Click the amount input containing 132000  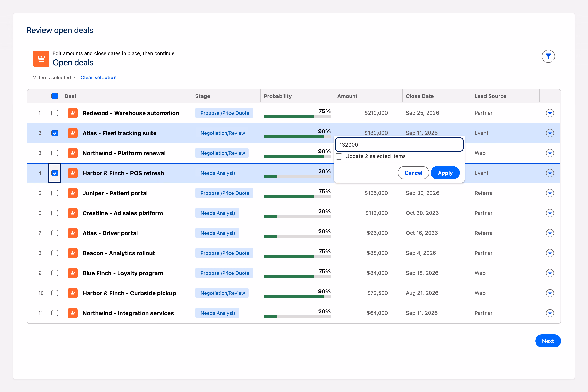click(x=399, y=145)
